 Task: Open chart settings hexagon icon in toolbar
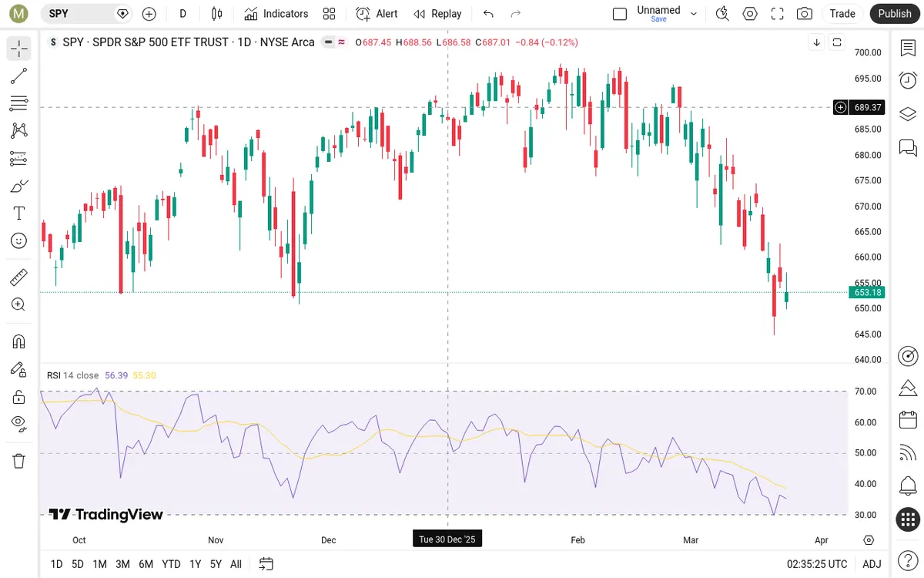pos(750,13)
